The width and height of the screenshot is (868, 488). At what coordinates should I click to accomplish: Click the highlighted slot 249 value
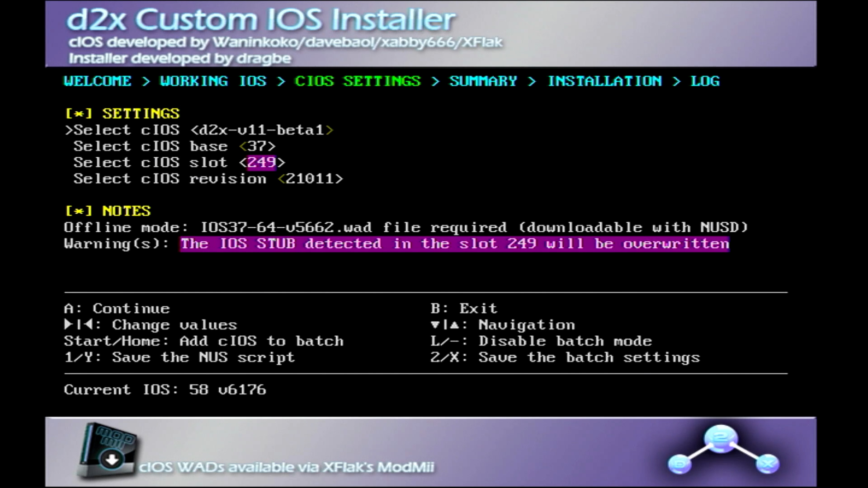tap(261, 162)
